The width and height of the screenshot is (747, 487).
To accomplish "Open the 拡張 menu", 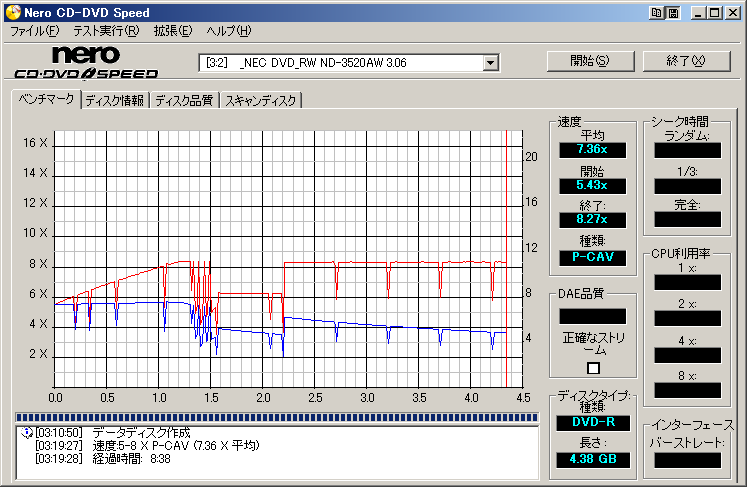I will (x=172, y=31).
